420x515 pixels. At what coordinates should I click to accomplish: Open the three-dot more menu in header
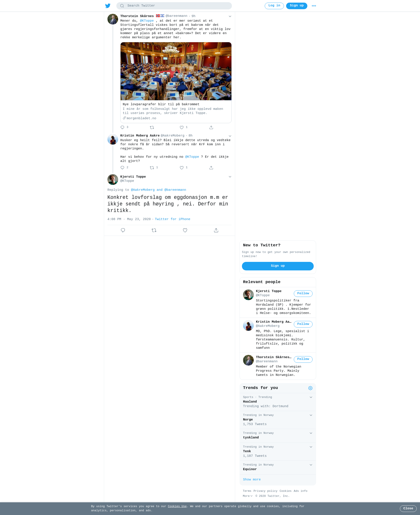click(x=314, y=6)
